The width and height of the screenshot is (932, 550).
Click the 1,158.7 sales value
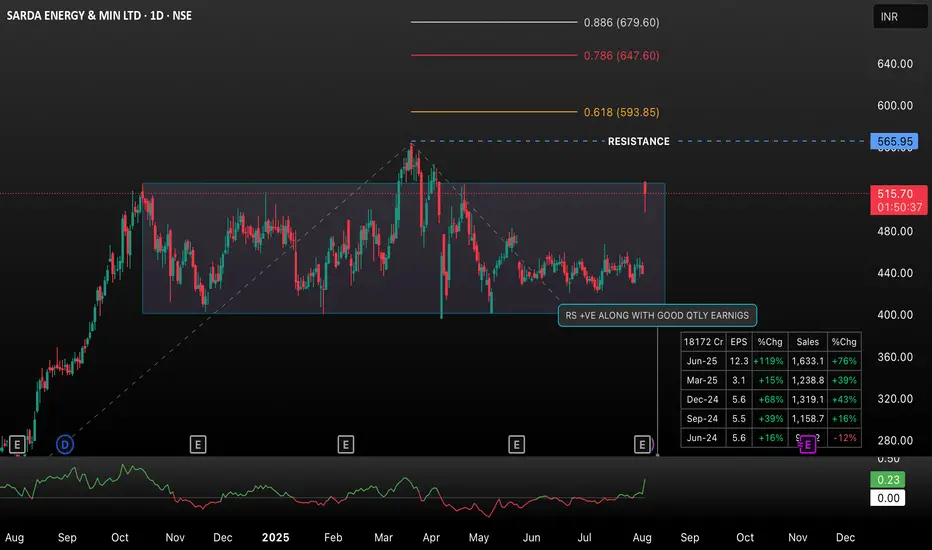[x=807, y=419]
